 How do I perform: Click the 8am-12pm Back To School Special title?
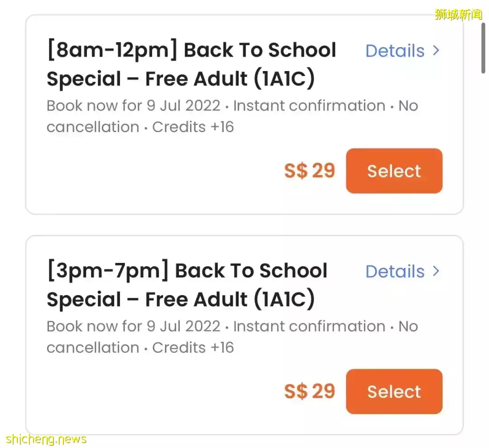[191, 64]
